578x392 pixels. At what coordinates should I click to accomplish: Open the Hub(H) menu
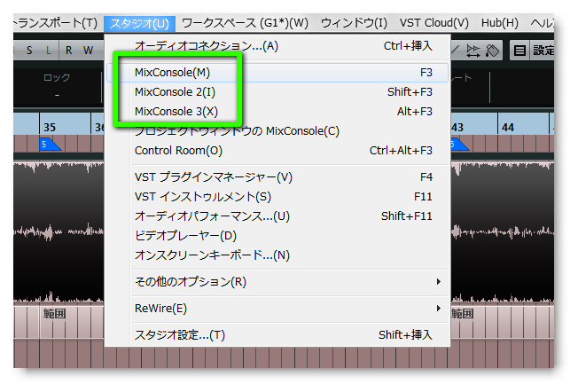[x=499, y=23]
